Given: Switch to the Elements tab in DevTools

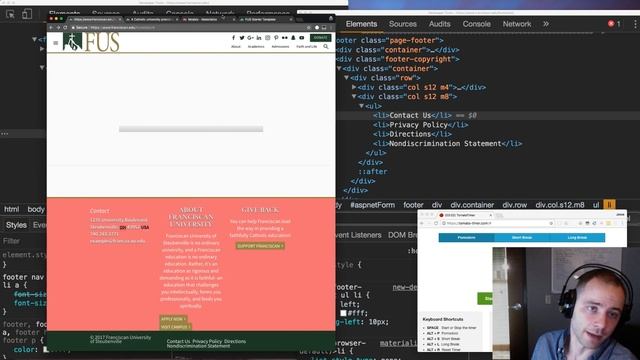Looking at the screenshot, I should pyautogui.click(x=361, y=24).
